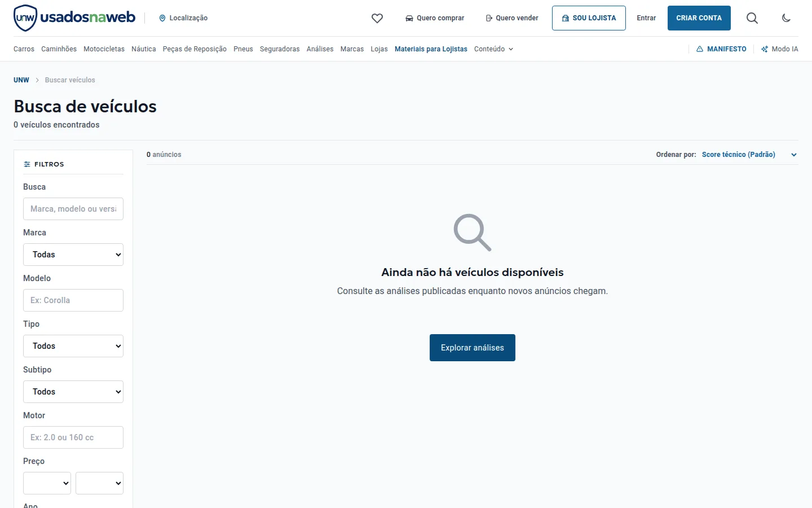Screen dimensions: 812x508
Task: Open the Carros menu item
Action: click(24, 49)
